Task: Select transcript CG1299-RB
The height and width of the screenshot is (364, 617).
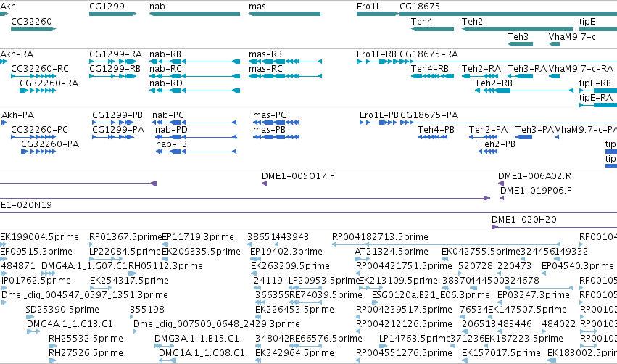Action: coord(112,76)
